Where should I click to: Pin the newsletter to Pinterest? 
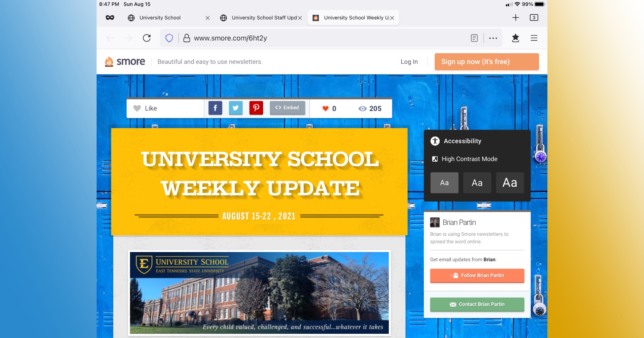[256, 108]
